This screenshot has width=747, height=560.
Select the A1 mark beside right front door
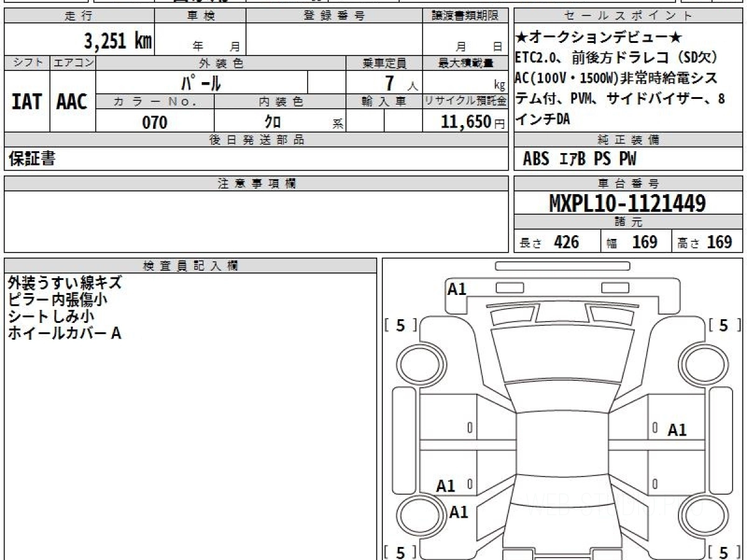coord(677,430)
